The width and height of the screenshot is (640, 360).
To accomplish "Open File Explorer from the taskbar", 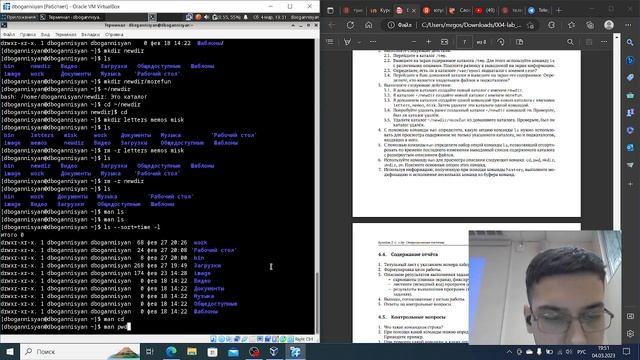I will 192,351.
